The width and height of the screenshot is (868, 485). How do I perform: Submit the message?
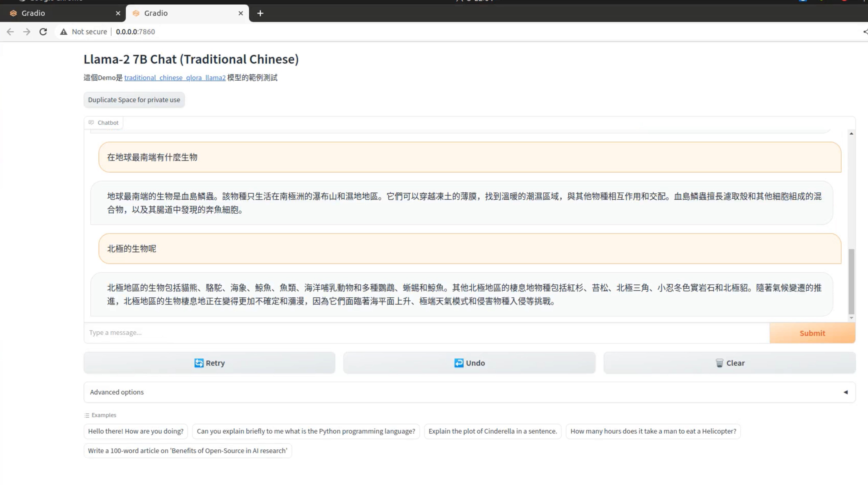click(812, 333)
